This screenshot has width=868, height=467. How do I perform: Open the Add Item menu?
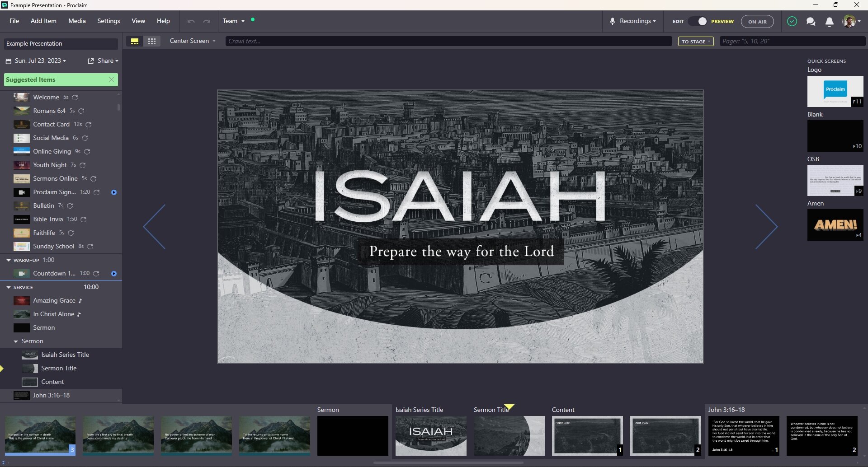[43, 21]
